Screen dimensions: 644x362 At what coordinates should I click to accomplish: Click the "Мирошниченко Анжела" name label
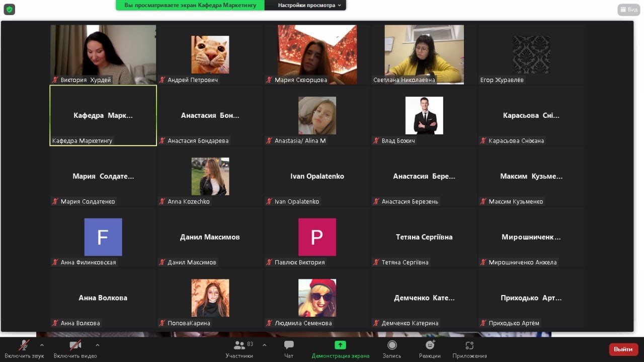522,262
